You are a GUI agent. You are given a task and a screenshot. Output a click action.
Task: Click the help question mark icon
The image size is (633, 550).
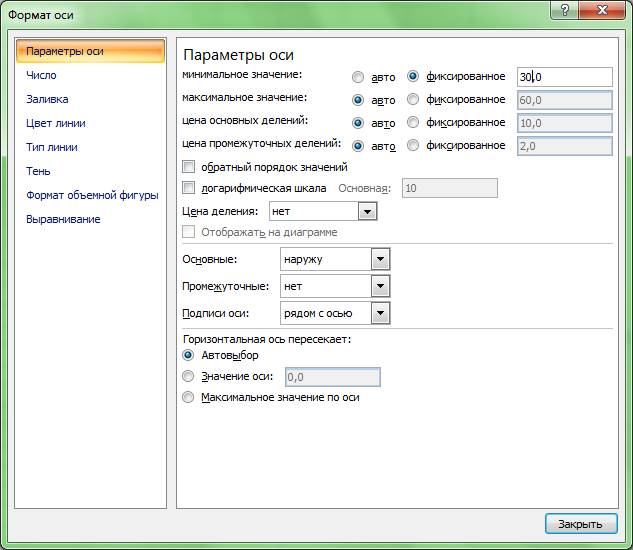pyautogui.click(x=568, y=11)
